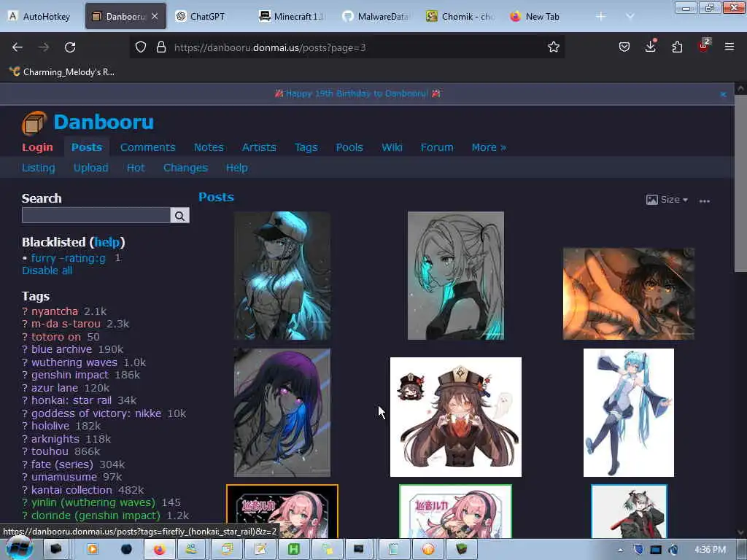This screenshot has height=560, width=747.
Task: Go back using the browser back arrow
Action: (18, 47)
